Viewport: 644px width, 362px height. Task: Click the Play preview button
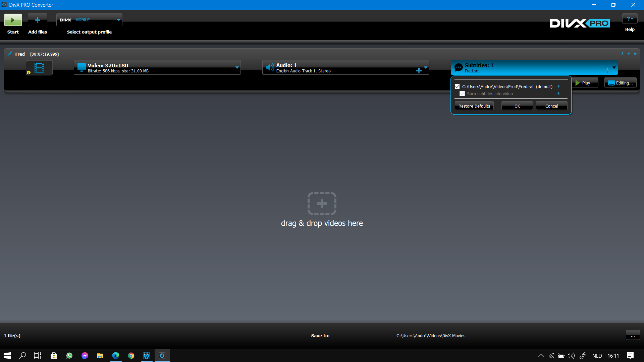(x=585, y=83)
